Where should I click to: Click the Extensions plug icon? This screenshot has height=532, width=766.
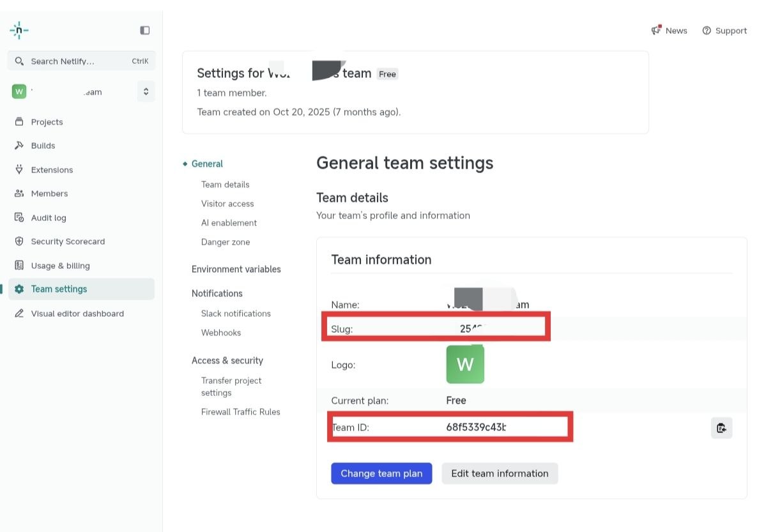click(19, 169)
